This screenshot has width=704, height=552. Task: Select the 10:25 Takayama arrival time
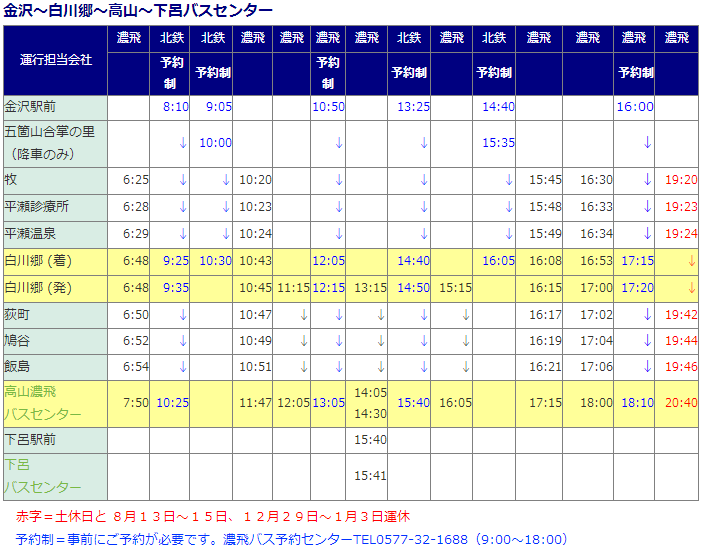tap(172, 402)
